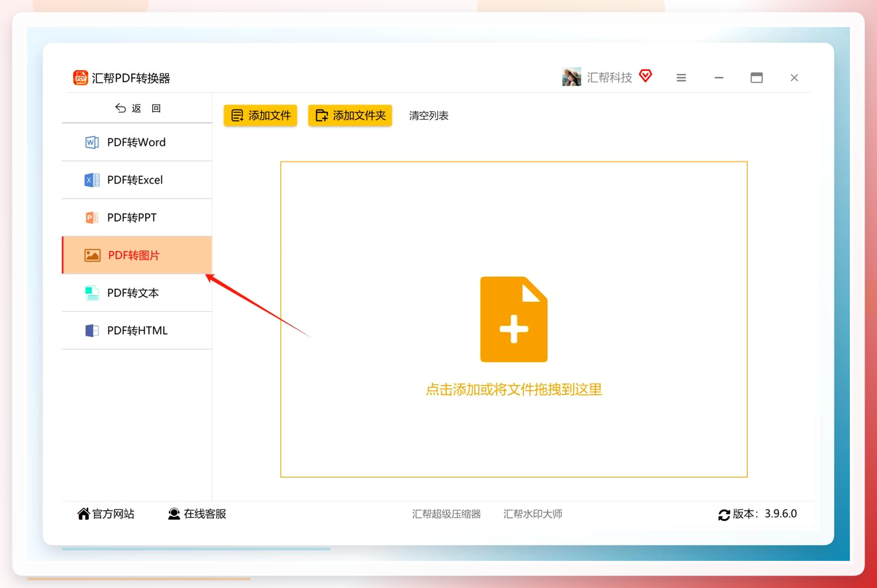
Task: Select the PDF转图片 tab
Action: [x=137, y=255]
